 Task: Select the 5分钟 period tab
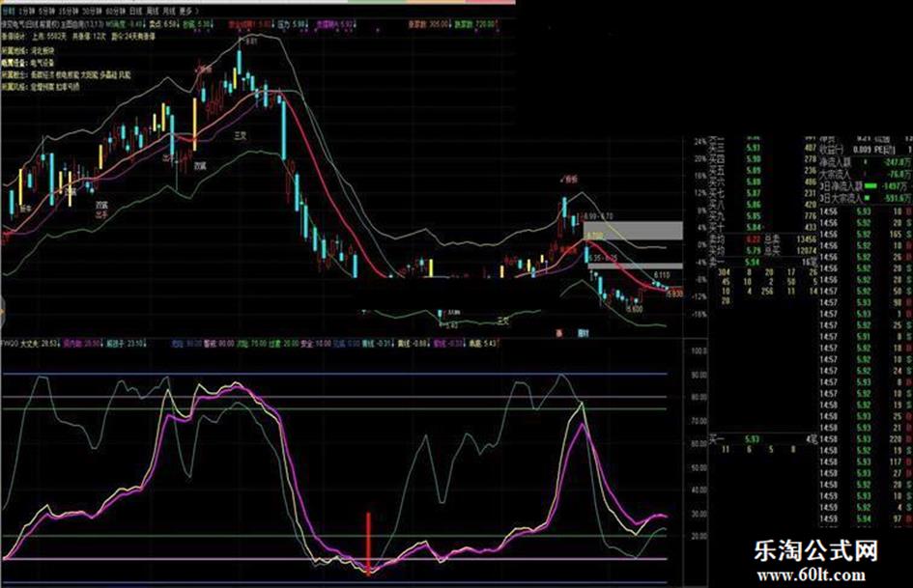(x=47, y=11)
